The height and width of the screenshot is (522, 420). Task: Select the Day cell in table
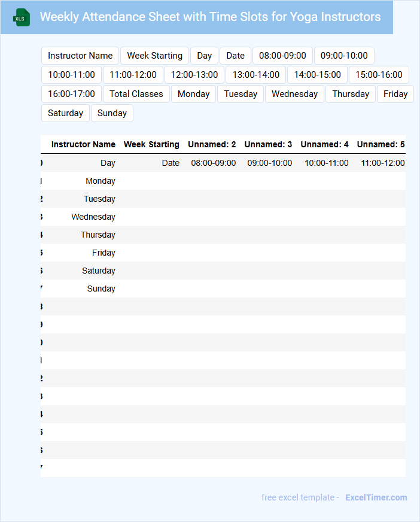coord(108,163)
